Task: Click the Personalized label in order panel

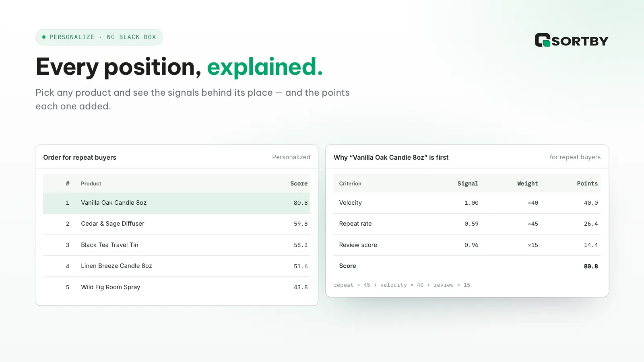Action: click(x=291, y=157)
